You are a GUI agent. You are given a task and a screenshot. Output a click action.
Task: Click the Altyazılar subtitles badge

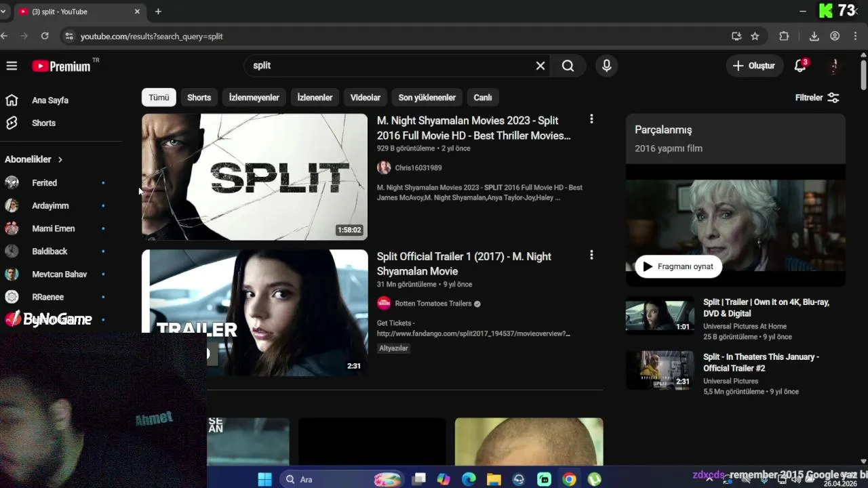click(x=393, y=348)
